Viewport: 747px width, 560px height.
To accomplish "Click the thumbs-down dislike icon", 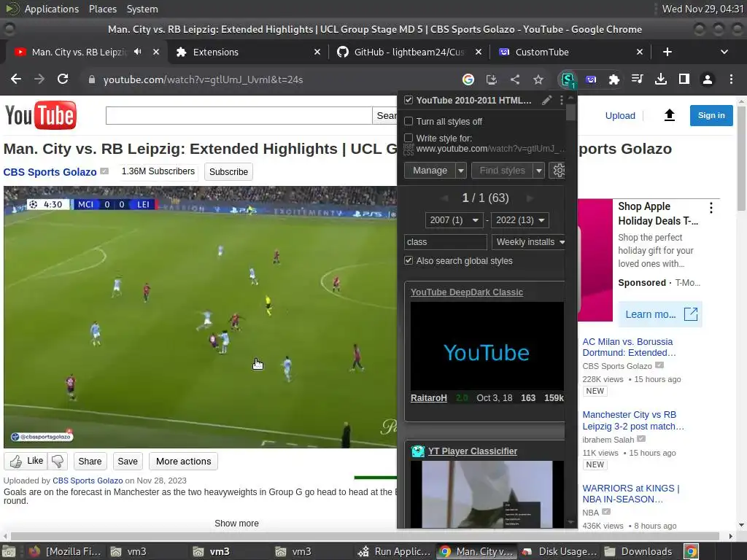I will (x=58, y=461).
